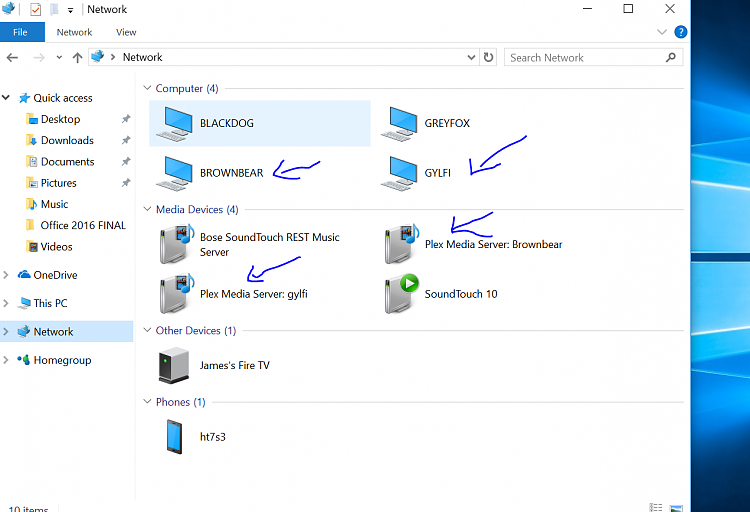
Task: Click the Network icon in address bar
Action: (98, 56)
